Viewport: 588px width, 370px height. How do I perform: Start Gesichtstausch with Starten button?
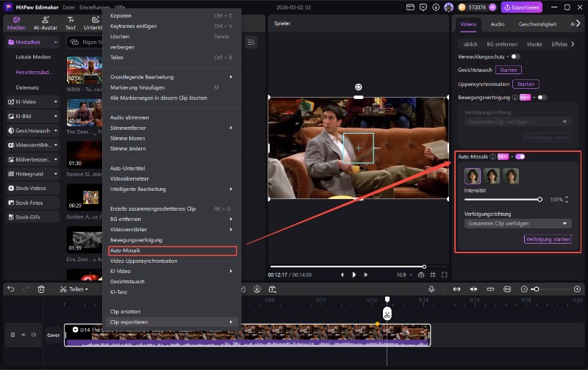508,70
